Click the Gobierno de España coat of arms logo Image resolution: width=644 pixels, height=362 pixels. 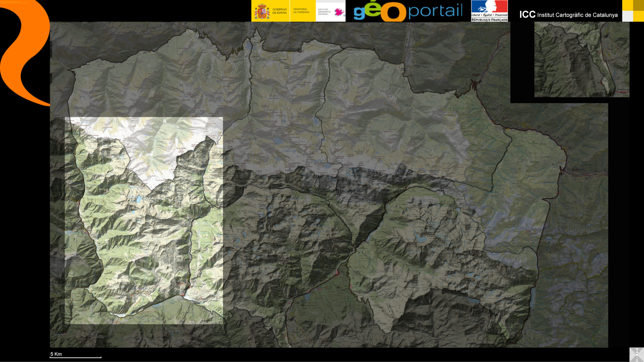(262, 11)
